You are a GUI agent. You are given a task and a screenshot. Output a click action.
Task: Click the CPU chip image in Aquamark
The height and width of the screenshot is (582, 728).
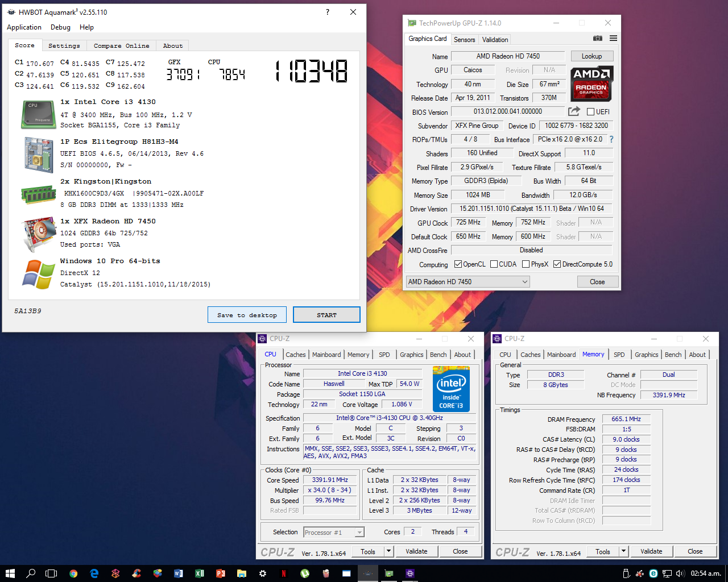[39, 114]
